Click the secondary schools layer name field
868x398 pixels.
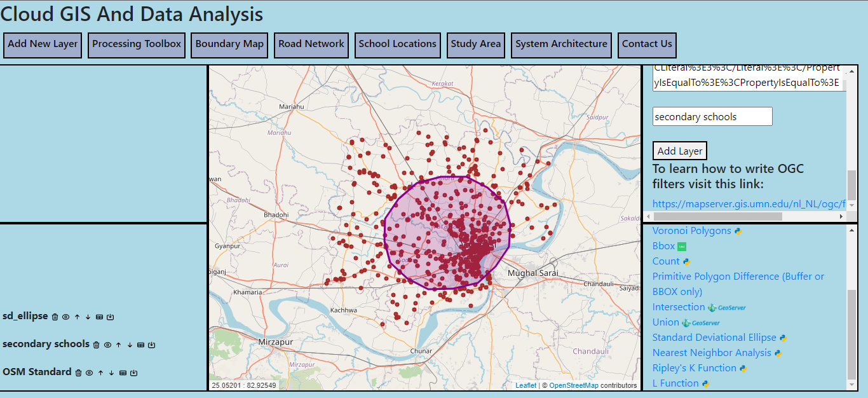point(712,116)
